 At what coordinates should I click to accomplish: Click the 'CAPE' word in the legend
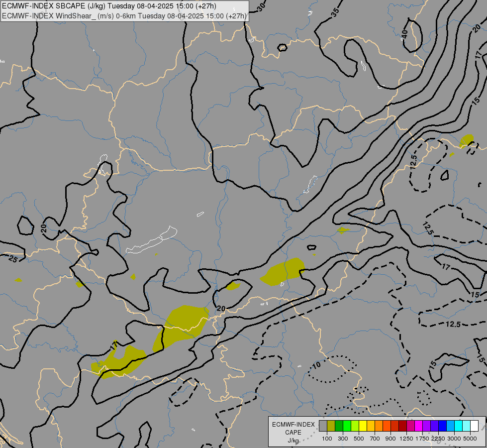(293, 433)
